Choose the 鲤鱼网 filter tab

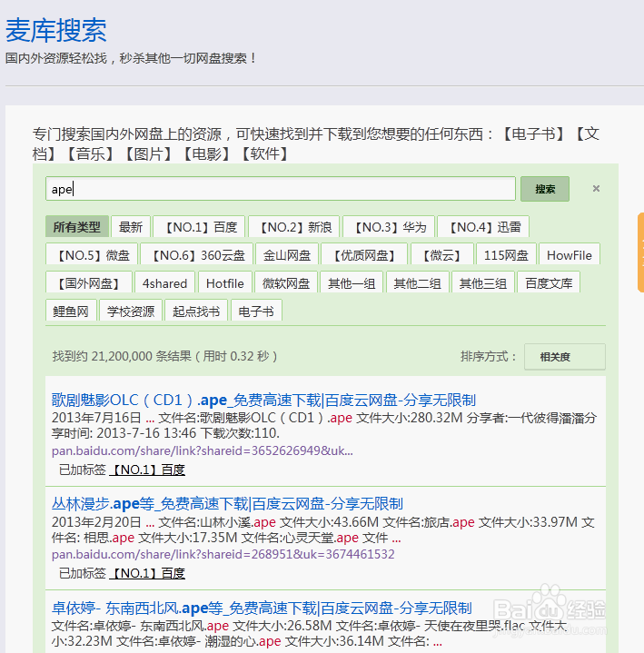click(x=71, y=311)
